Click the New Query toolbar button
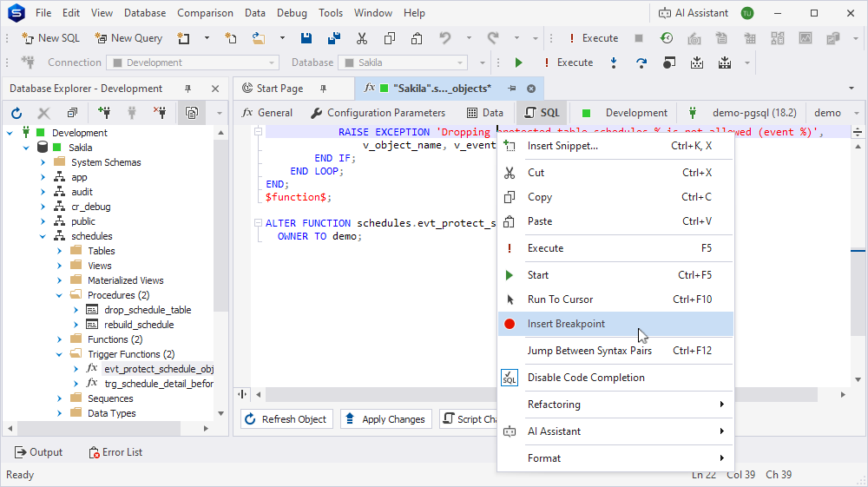Screen dimensions: 868x487 [128, 38]
